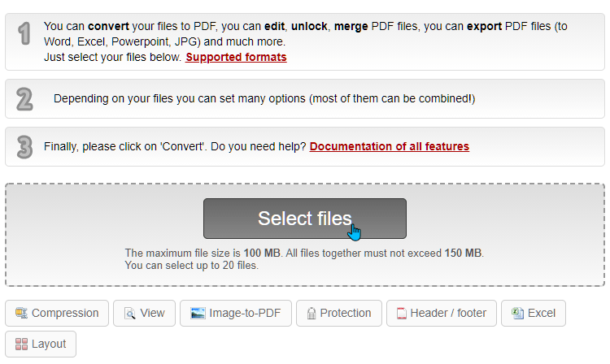This screenshot has width=610, height=364.
Task: Open the Header / footer options label
Action: click(448, 314)
